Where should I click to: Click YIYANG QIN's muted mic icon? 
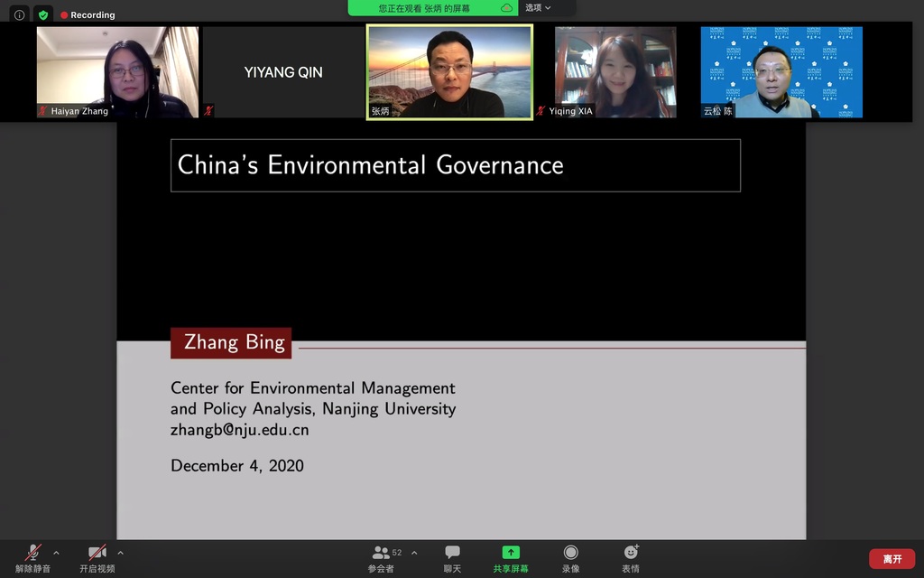pyautogui.click(x=208, y=111)
